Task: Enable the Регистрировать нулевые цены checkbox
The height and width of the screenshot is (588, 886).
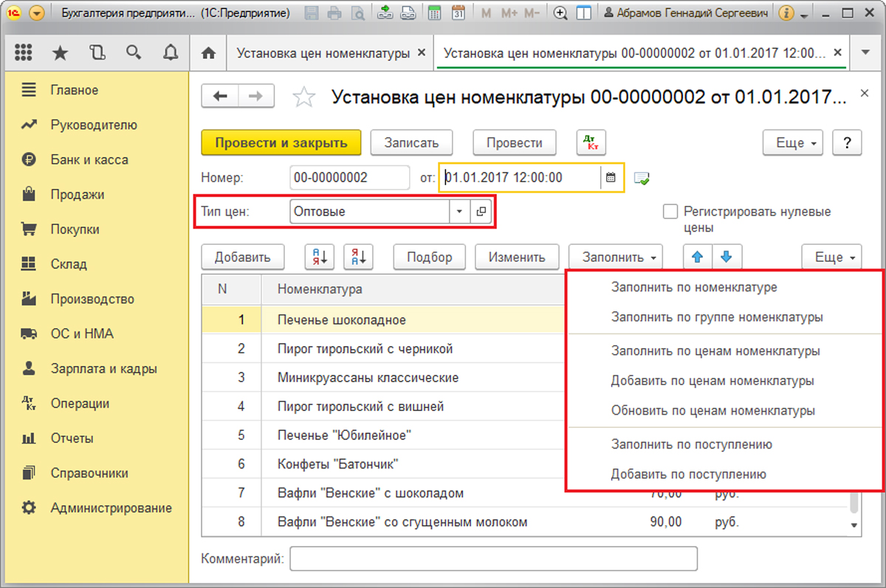Action: click(670, 211)
